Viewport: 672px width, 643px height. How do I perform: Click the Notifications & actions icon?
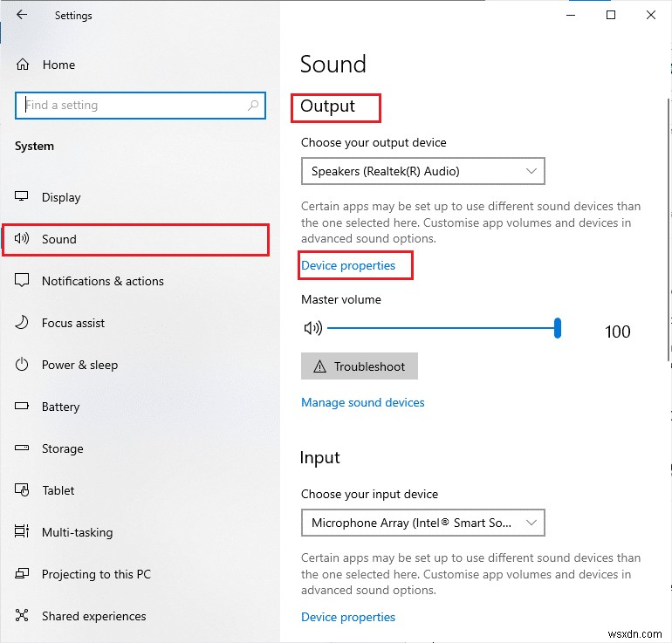tap(23, 281)
